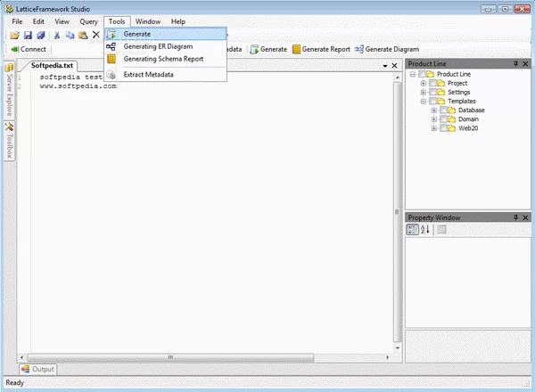Click the Ready status bar text
This screenshot has height=392, width=535.
[x=14, y=383]
